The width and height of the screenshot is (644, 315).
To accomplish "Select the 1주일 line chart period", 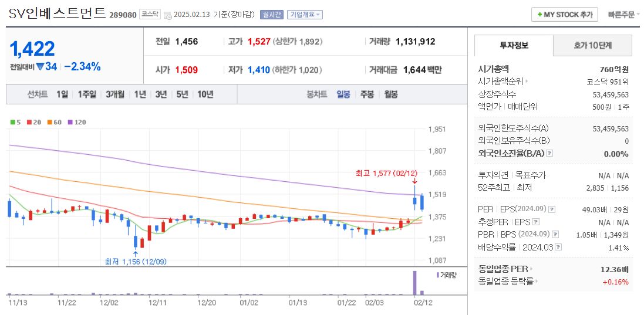I will click(x=87, y=94).
